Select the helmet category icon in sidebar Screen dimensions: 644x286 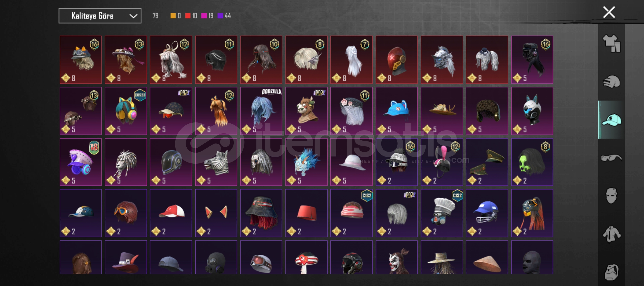point(611,82)
